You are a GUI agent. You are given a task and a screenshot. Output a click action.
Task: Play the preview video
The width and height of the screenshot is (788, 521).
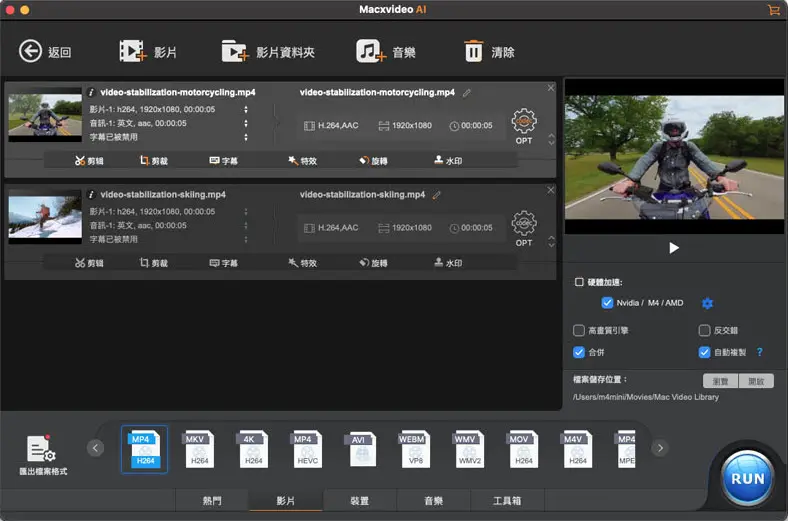pos(674,248)
